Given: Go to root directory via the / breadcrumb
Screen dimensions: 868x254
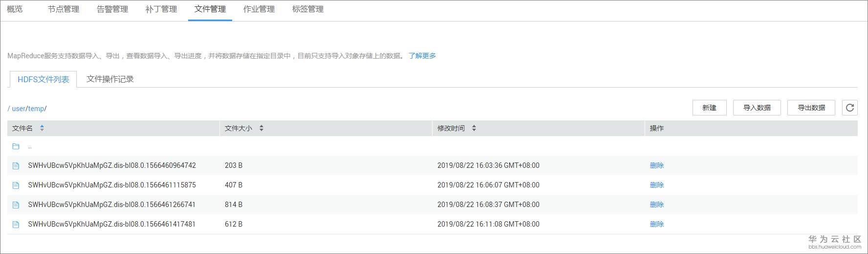Looking at the screenshot, I should click(9, 109).
